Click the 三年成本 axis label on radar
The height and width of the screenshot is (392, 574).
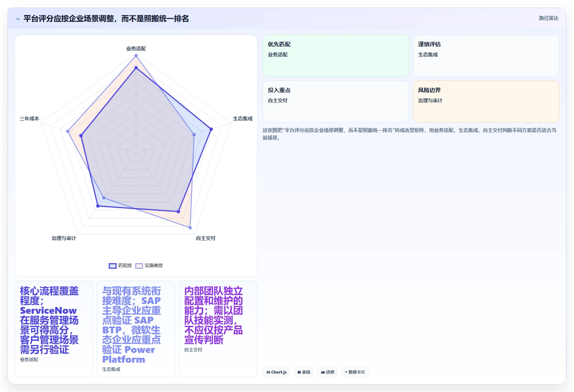click(x=29, y=119)
